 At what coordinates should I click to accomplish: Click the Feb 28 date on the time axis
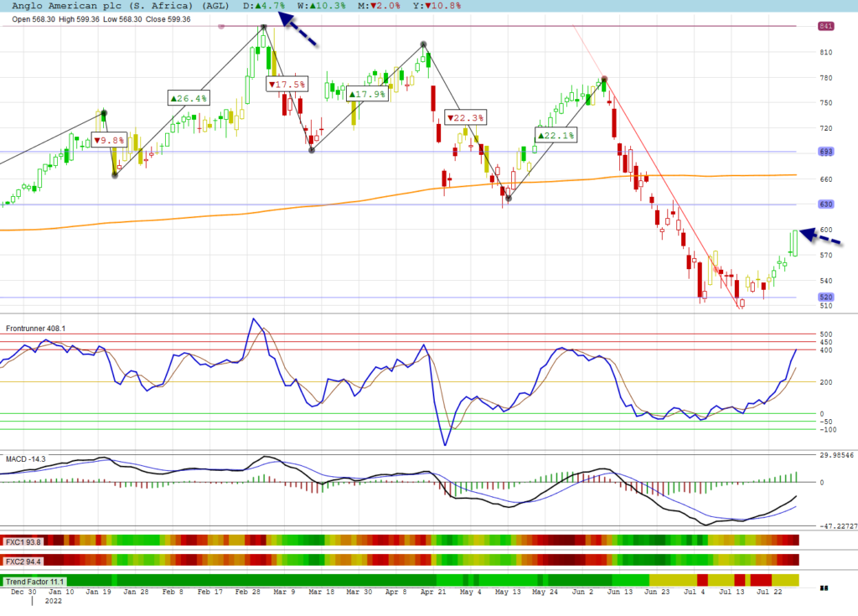(x=248, y=592)
